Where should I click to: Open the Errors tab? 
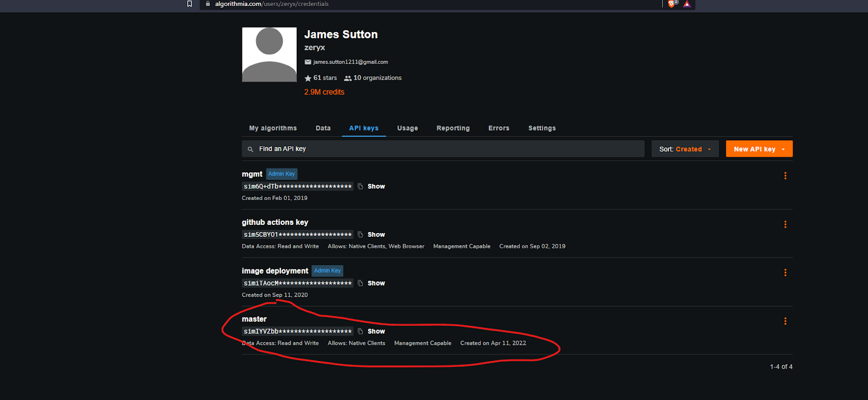click(499, 128)
